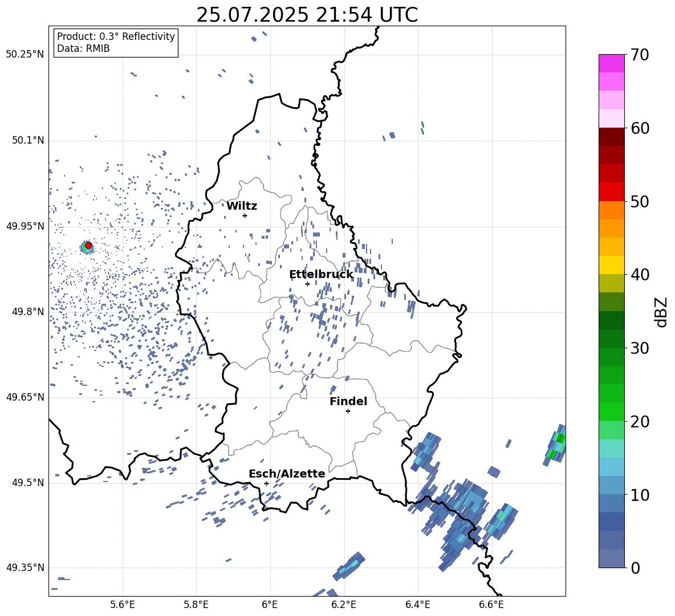Click the 10 colorbar tick value
The height and width of the screenshot is (616, 675).
[640, 495]
